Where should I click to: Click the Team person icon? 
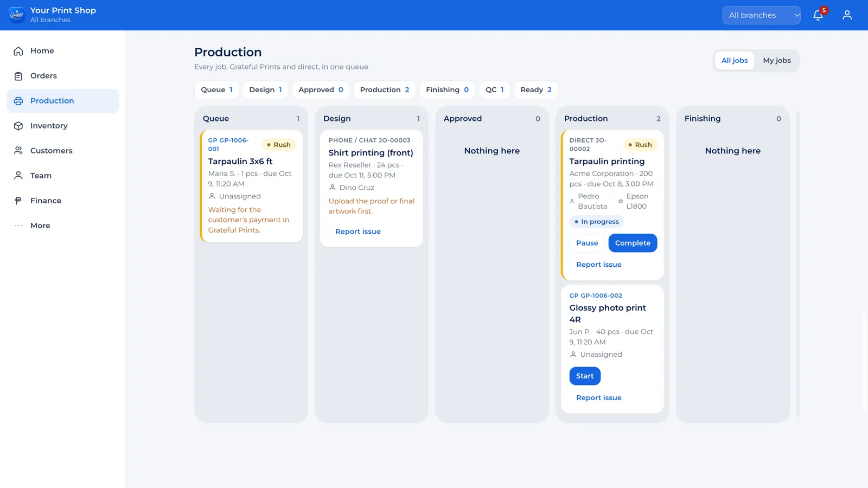click(x=18, y=176)
